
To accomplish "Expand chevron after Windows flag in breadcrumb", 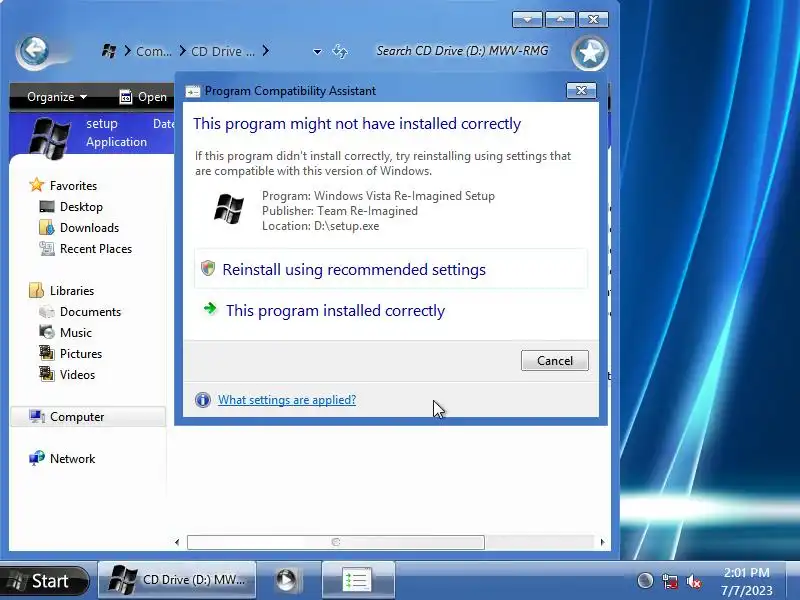I will coord(127,51).
